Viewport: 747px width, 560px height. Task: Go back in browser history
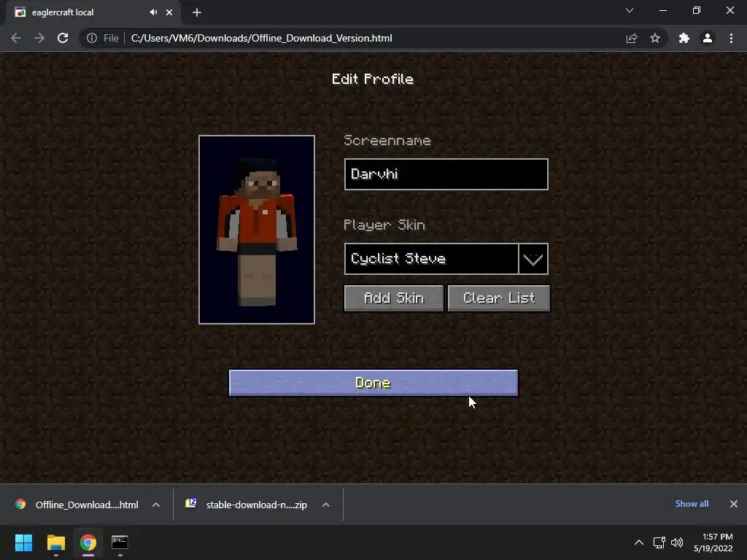[x=16, y=38]
